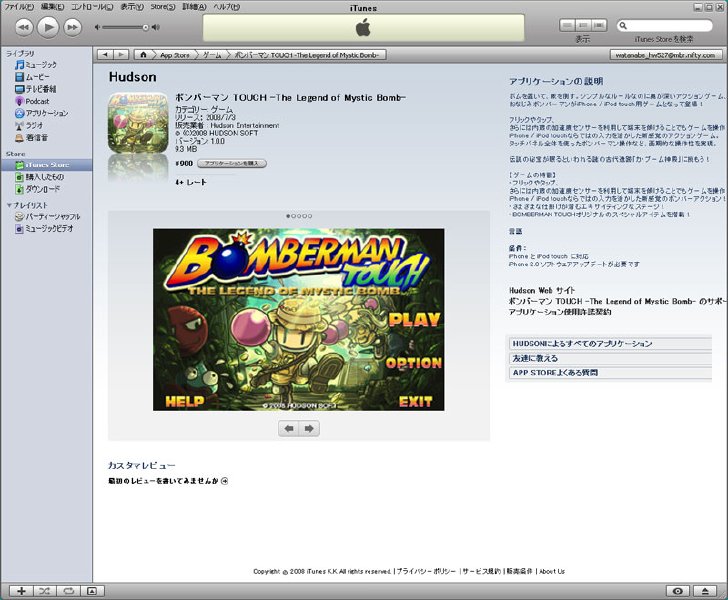The image size is (728, 600).
Task: Click the magnifier icon in search box
Action: pyautogui.click(x=623, y=26)
